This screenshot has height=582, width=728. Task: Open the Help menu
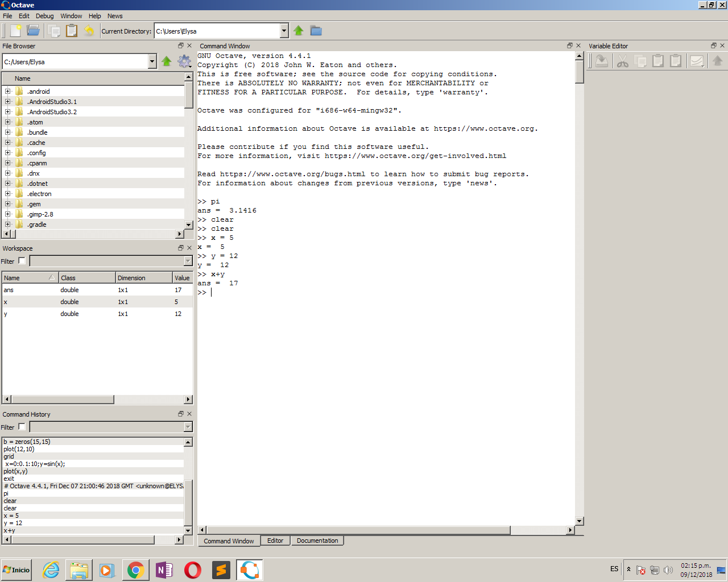click(x=95, y=16)
